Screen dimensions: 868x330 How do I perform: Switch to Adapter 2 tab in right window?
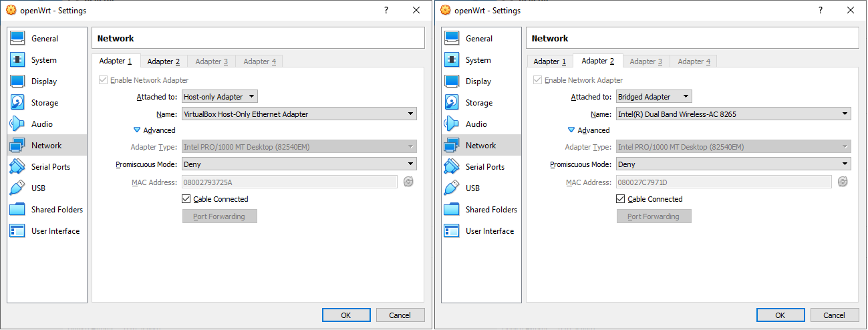598,61
